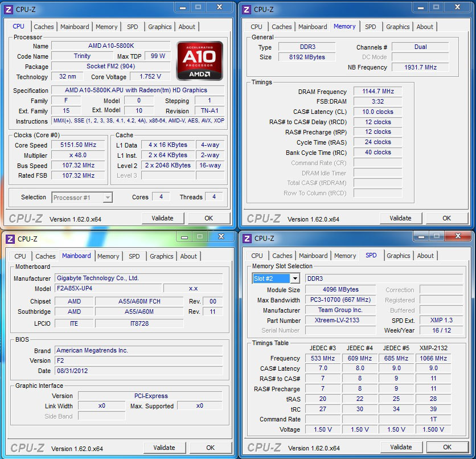Select SPD tab in the CPU window

(132, 27)
